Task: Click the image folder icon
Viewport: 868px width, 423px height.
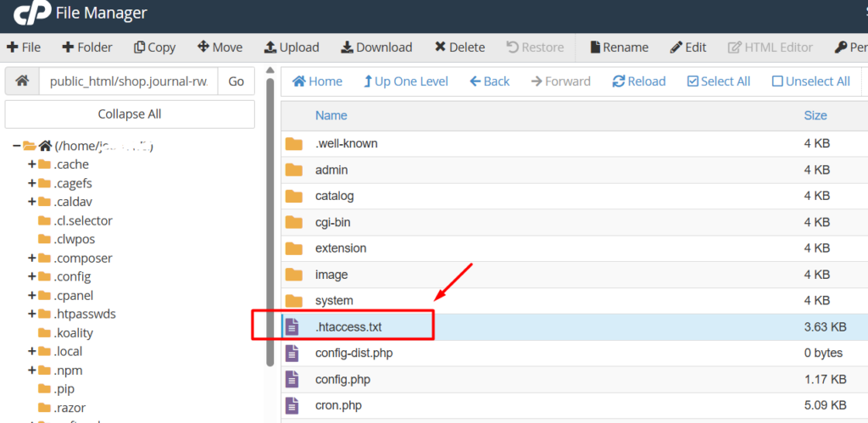Action: [x=294, y=274]
